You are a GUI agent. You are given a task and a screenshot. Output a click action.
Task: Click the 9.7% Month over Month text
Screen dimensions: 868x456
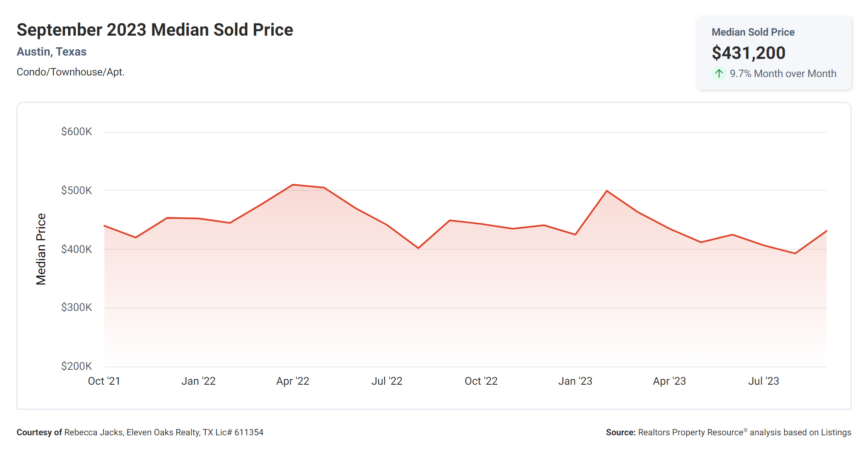point(783,74)
